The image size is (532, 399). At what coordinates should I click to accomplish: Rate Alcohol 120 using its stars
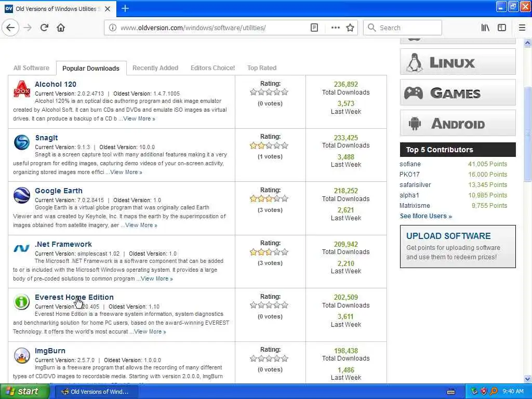[269, 92]
